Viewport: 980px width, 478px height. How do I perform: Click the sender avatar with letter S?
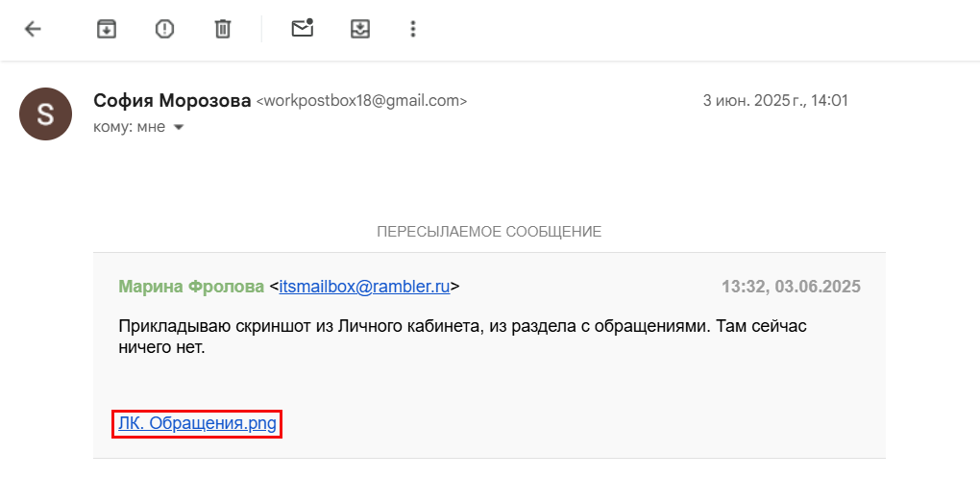[x=46, y=113]
